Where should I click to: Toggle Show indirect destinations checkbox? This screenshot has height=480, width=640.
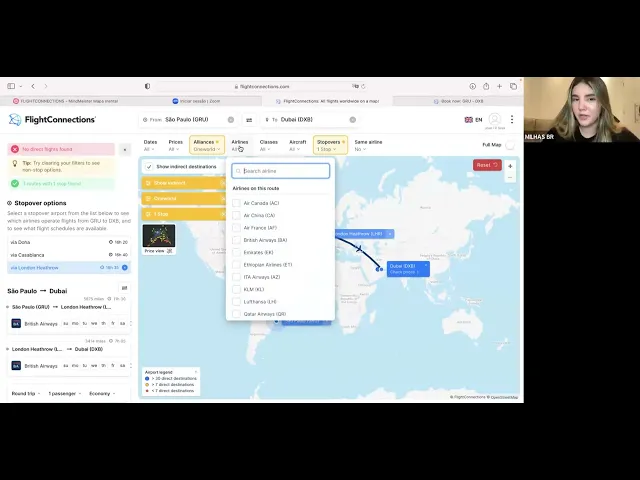click(149, 167)
